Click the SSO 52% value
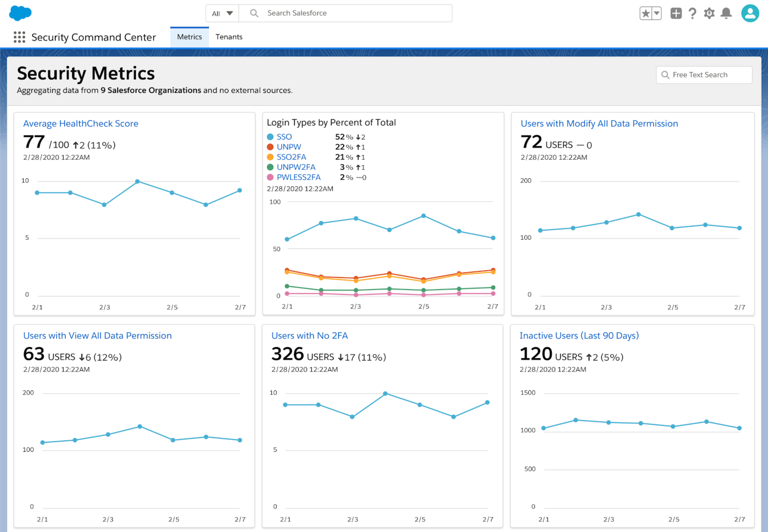Image resolution: width=768 pixels, height=532 pixels. click(x=344, y=137)
